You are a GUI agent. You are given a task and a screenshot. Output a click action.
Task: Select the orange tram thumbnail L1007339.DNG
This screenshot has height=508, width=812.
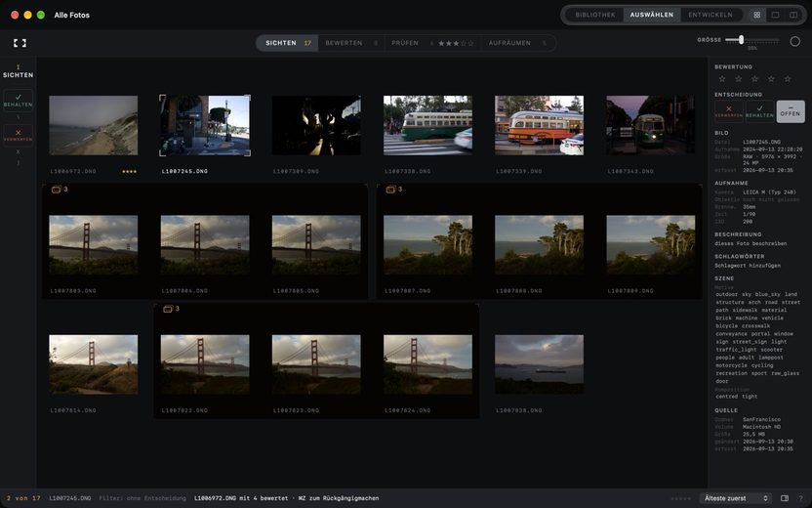coord(539,125)
